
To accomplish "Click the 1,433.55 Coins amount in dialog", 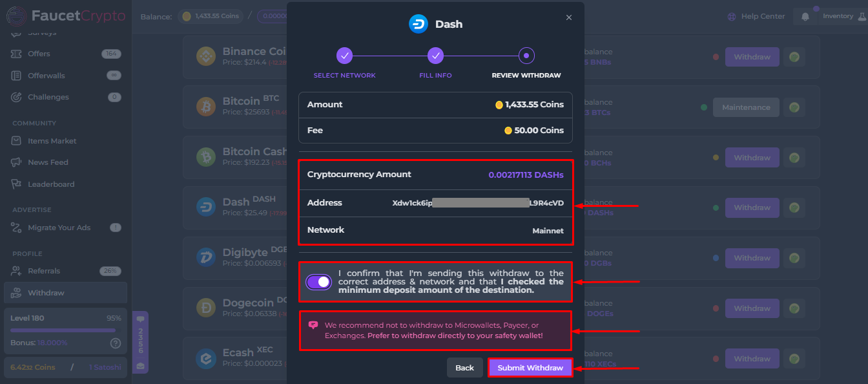I will 530,105.
